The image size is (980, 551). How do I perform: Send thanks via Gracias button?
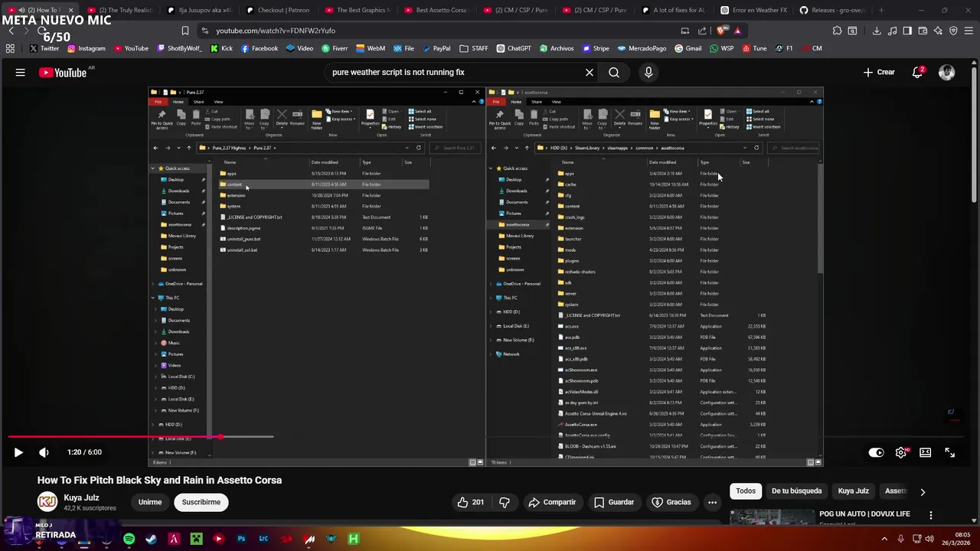point(671,502)
